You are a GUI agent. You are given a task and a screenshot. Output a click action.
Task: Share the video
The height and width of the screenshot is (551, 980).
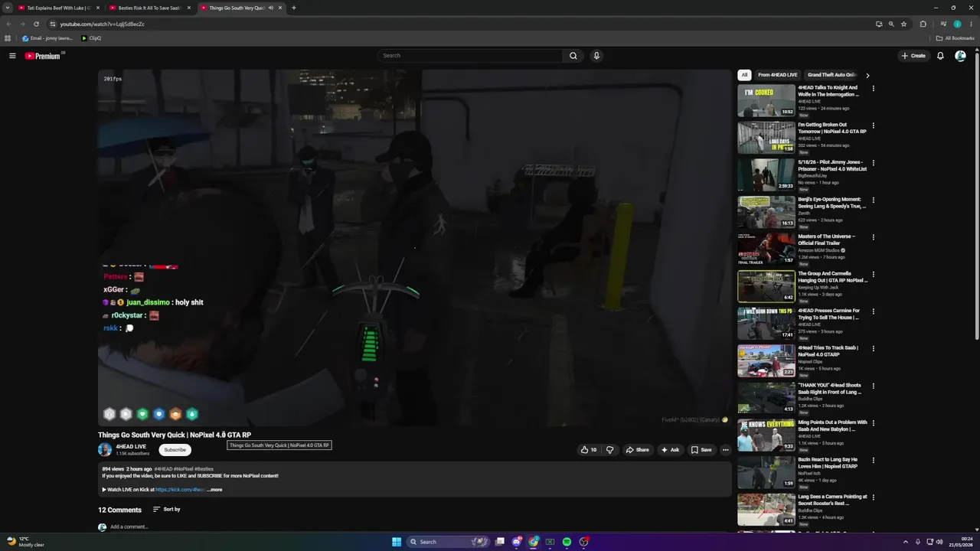coord(637,450)
